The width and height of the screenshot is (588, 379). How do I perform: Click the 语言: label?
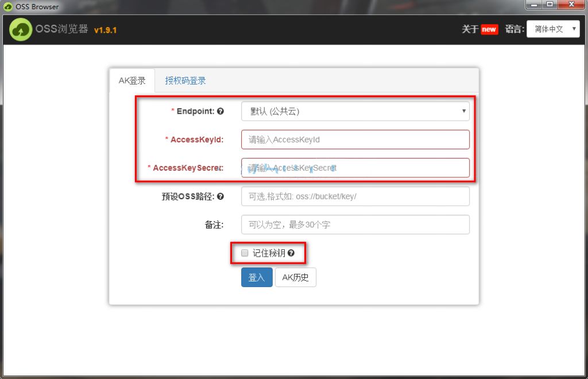[514, 29]
